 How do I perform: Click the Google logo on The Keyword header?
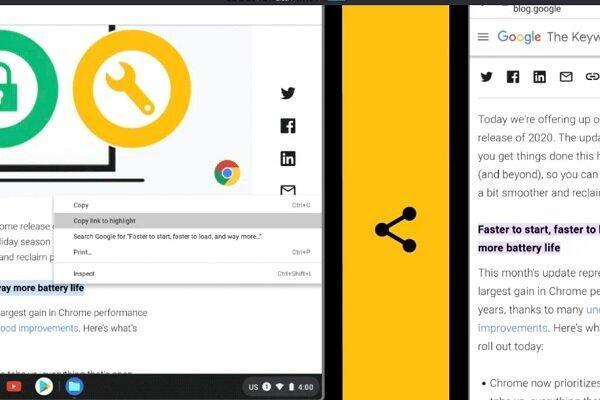coord(519,37)
